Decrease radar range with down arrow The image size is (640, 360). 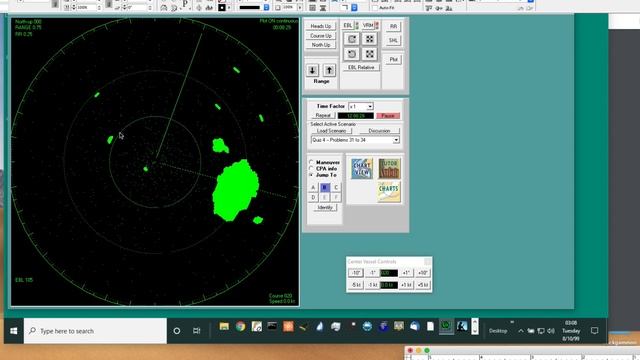(x=313, y=70)
